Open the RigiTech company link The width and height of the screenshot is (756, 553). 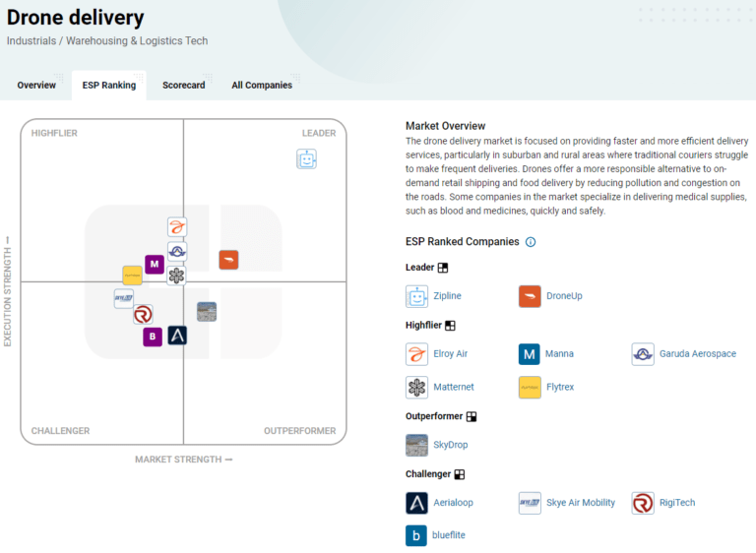(x=677, y=503)
